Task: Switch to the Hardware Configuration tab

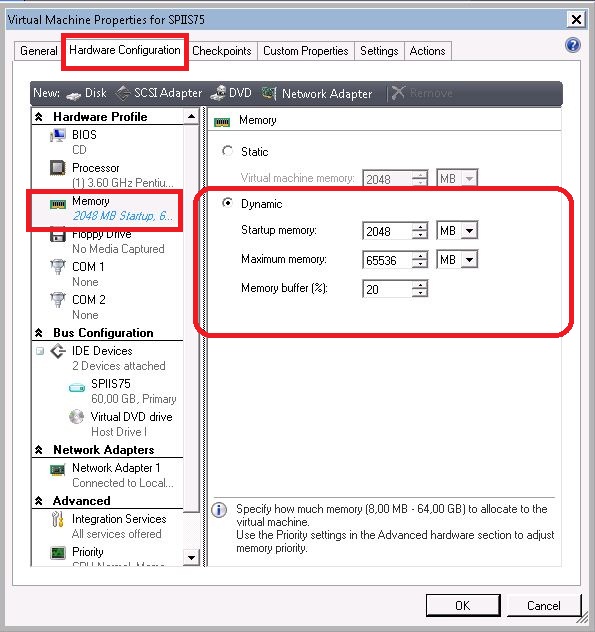Action: coord(125,50)
